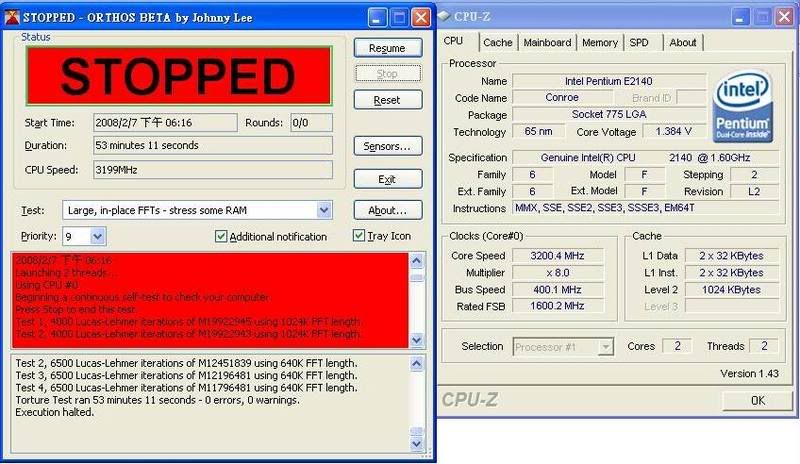
Task: Click the processor Name field Intel Pentium E2140
Action: pos(609,81)
